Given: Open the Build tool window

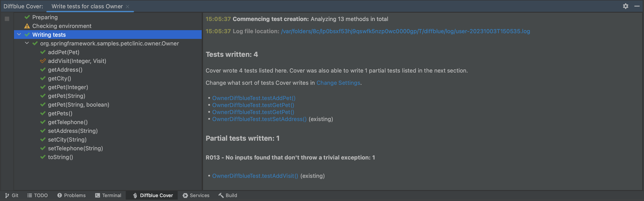Looking at the screenshot, I should (227, 195).
